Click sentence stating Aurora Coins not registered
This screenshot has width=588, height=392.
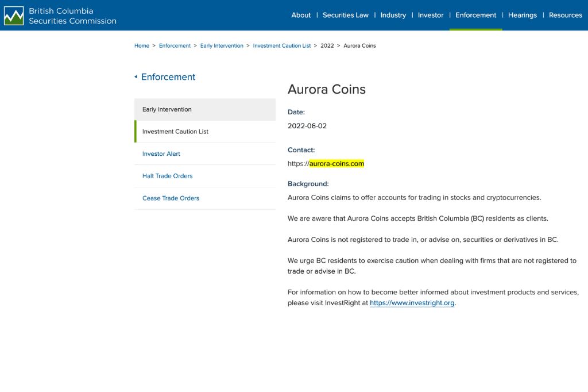click(x=423, y=240)
